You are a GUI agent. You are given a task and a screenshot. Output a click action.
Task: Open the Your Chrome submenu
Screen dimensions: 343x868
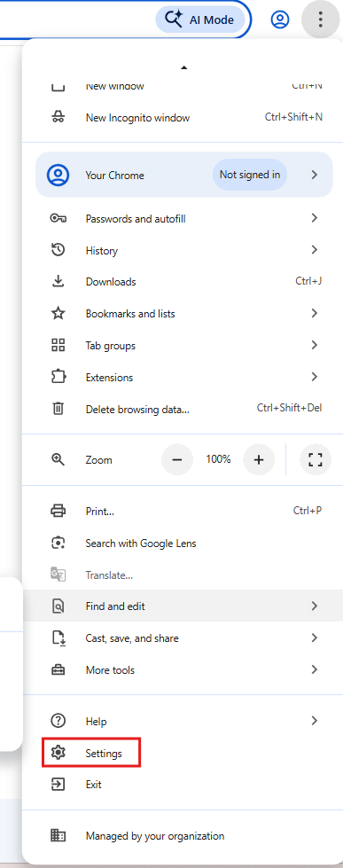click(183, 175)
